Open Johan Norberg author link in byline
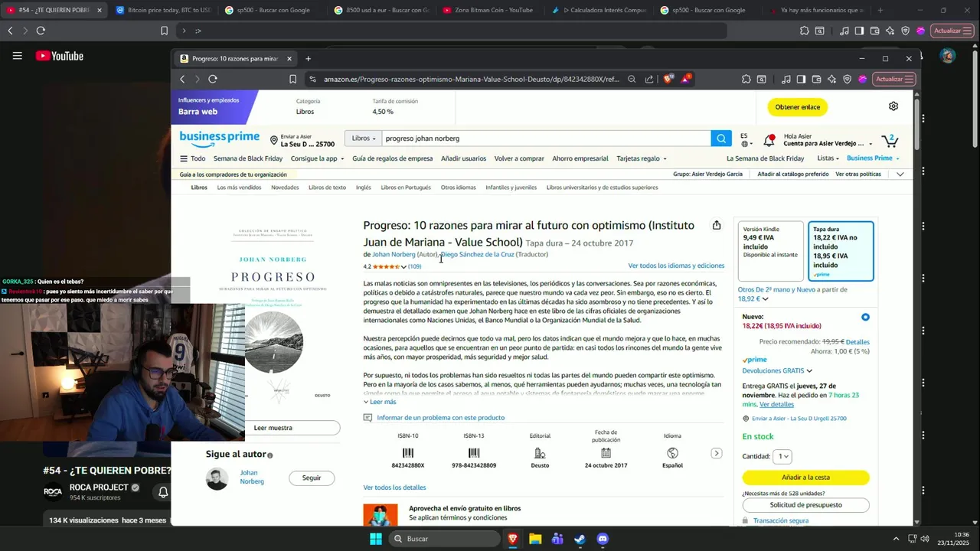This screenshot has width=980, height=551. pyautogui.click(x=394, y=254)
